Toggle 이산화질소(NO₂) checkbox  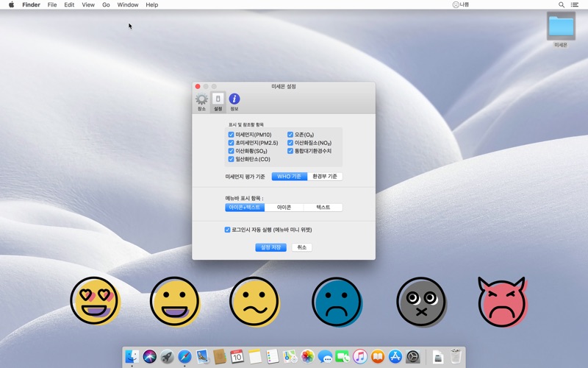coord(290,143)
